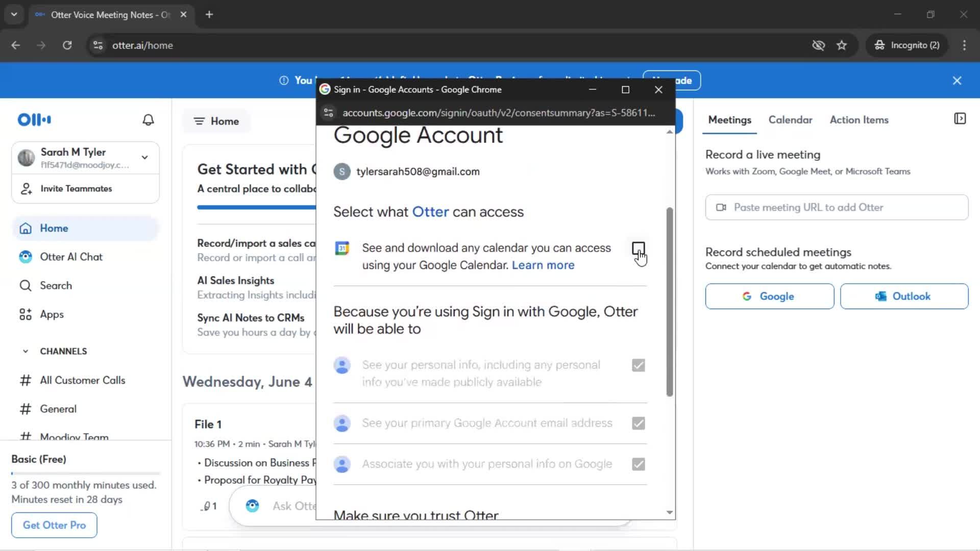
Task: Click scroll-down arrow in Google popup
Action: coord(669,513)
